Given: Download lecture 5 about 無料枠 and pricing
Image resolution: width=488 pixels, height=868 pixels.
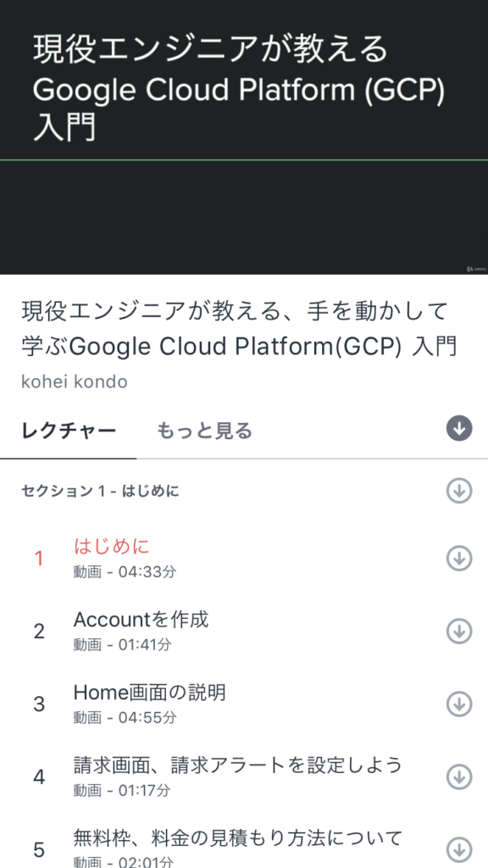Looking at the screenshot, I should pos(458,848).
